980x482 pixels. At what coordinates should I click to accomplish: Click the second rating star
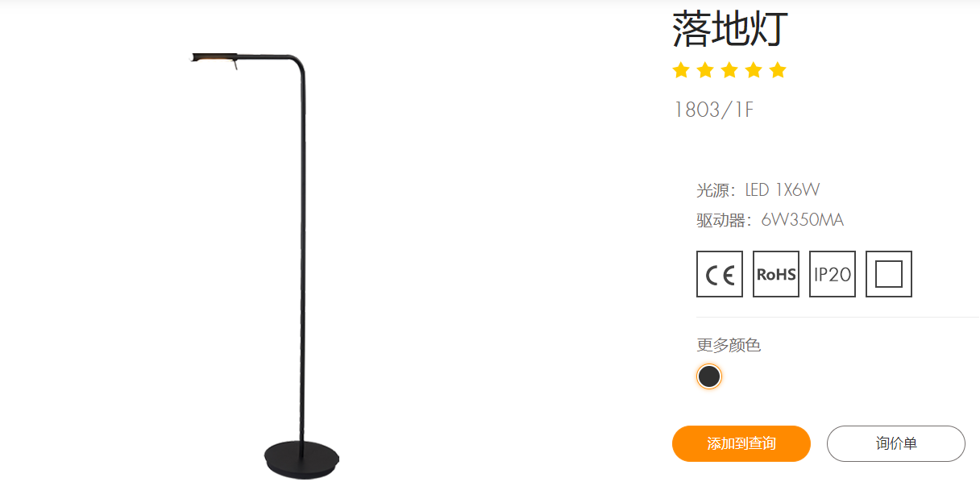pyautogui.click(x=705, y=70)
